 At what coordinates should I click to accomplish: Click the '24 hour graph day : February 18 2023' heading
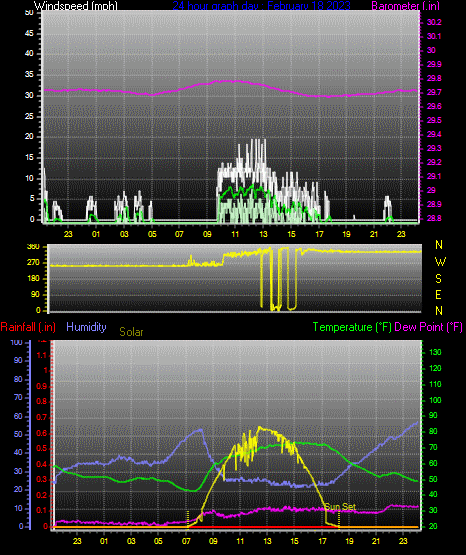tap(261, 5)
